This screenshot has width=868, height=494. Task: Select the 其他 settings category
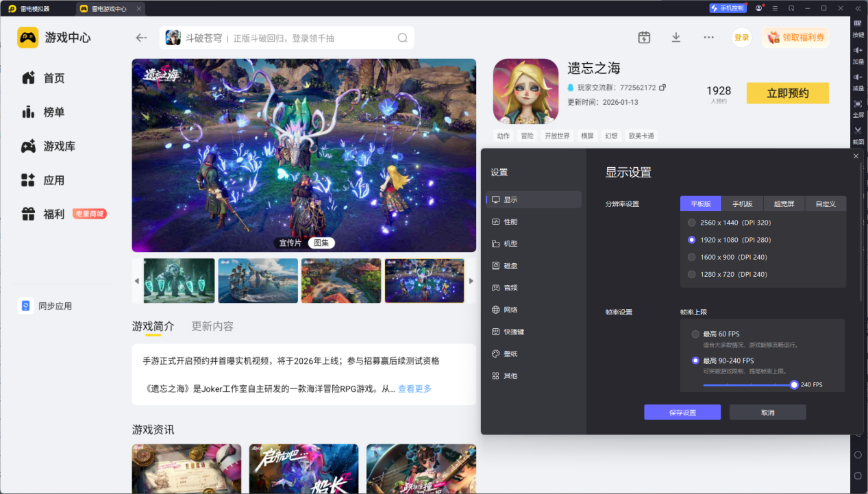pyautogui.click(x=534, y=375)
